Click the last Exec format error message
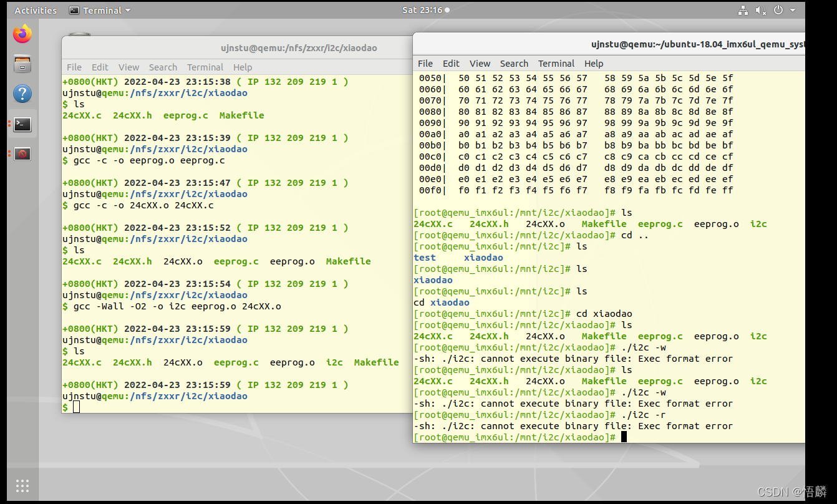The height and width of the screenshot is (504, 837). point(573,426)
